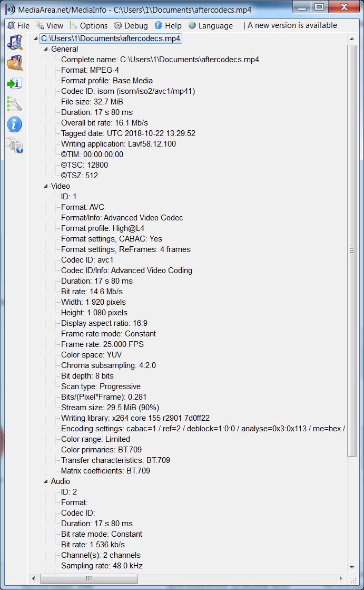Select the 'Format: MPEG-4' row
The image size is (364, 590).
[90, 70]
